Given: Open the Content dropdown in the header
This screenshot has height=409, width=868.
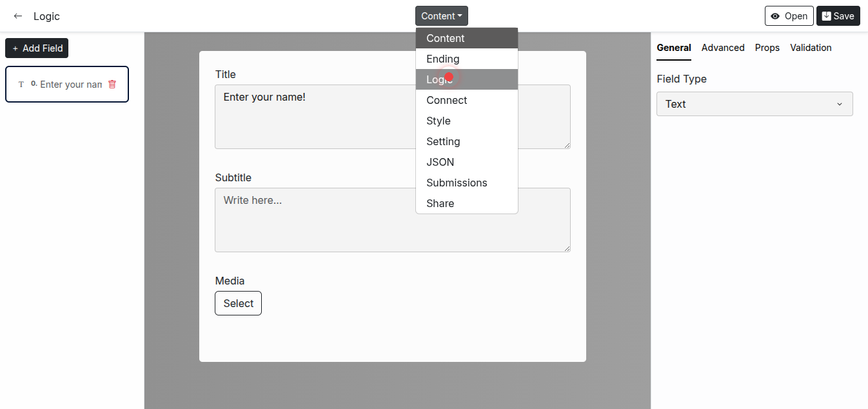Looking at the screenshot, I should [441, 16].
